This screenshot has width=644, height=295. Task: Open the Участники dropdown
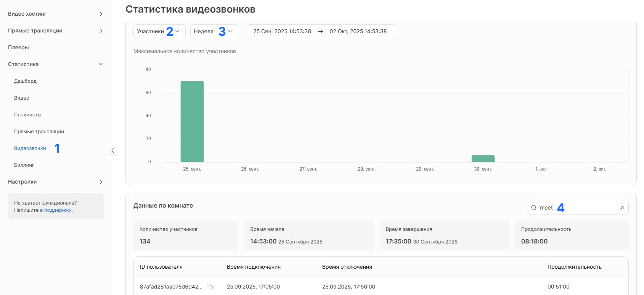[x=159, y=31]
